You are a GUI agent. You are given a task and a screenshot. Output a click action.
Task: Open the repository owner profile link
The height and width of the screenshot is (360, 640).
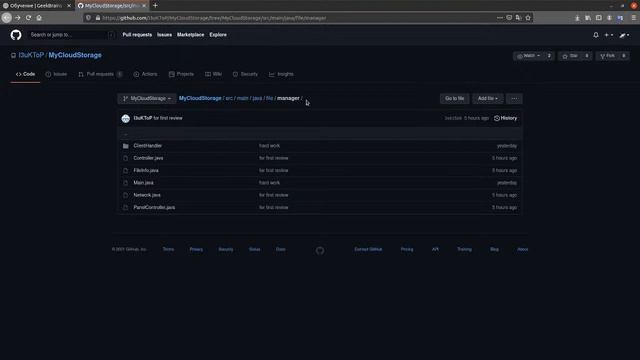[31, 55]
